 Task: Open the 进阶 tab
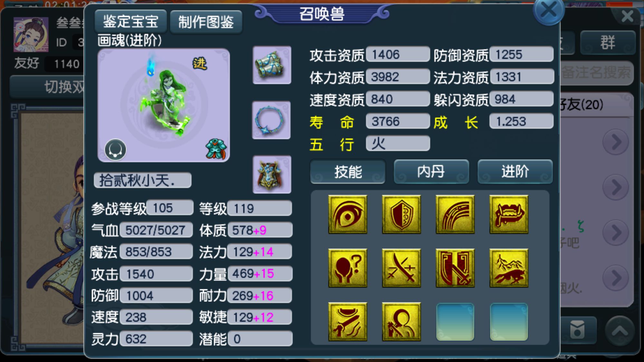pyautogui.click(x=515, y=172)
